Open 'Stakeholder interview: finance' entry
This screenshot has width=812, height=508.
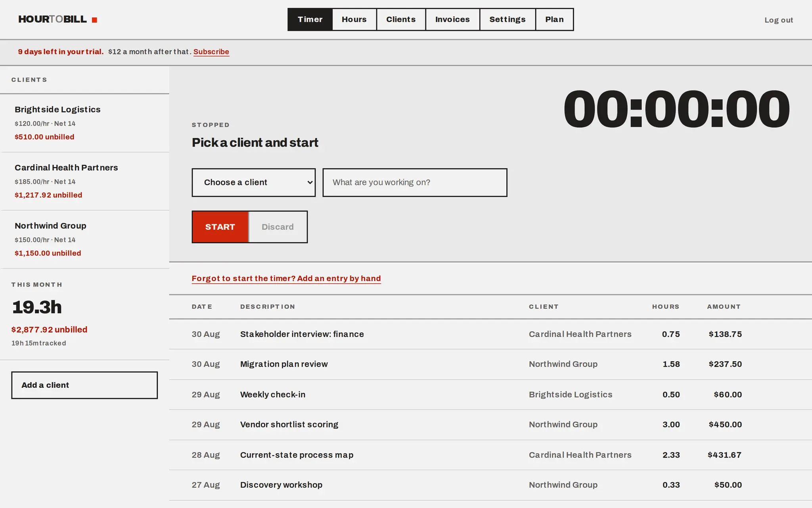302,334
